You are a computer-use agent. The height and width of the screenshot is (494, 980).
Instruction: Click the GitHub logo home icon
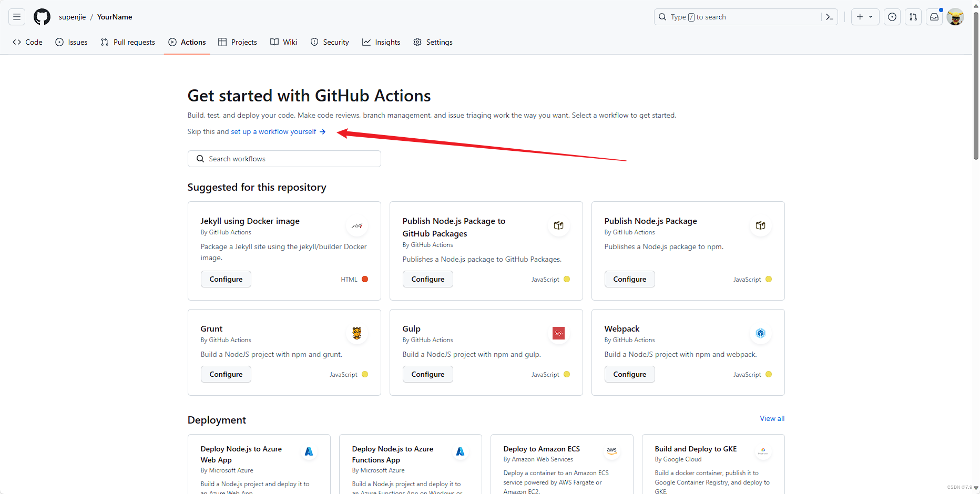pos(42,17)
